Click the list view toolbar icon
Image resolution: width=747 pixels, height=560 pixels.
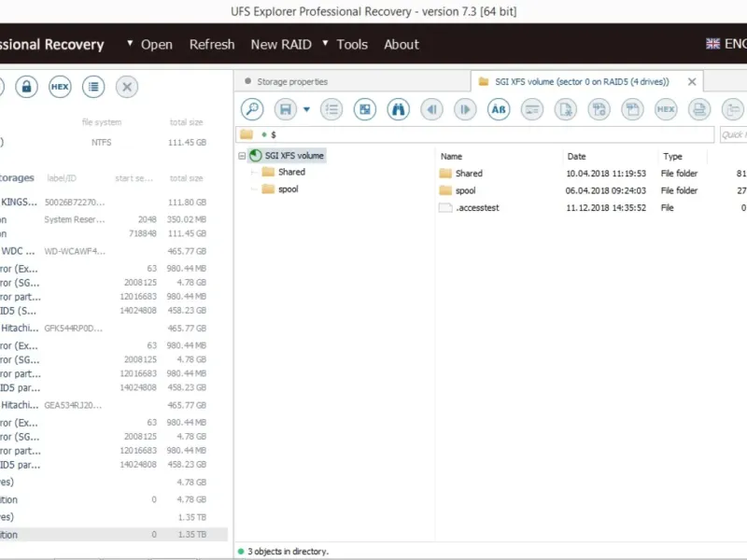[331, 109]
